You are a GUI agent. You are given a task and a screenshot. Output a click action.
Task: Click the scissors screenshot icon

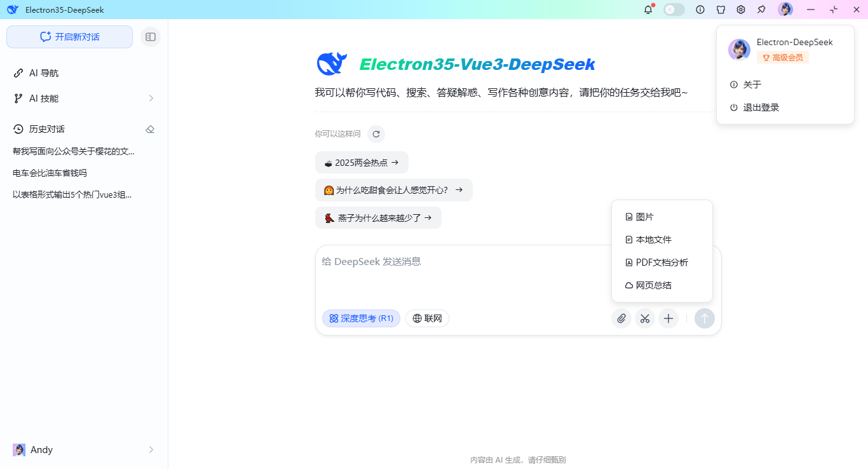coord(645,318)
